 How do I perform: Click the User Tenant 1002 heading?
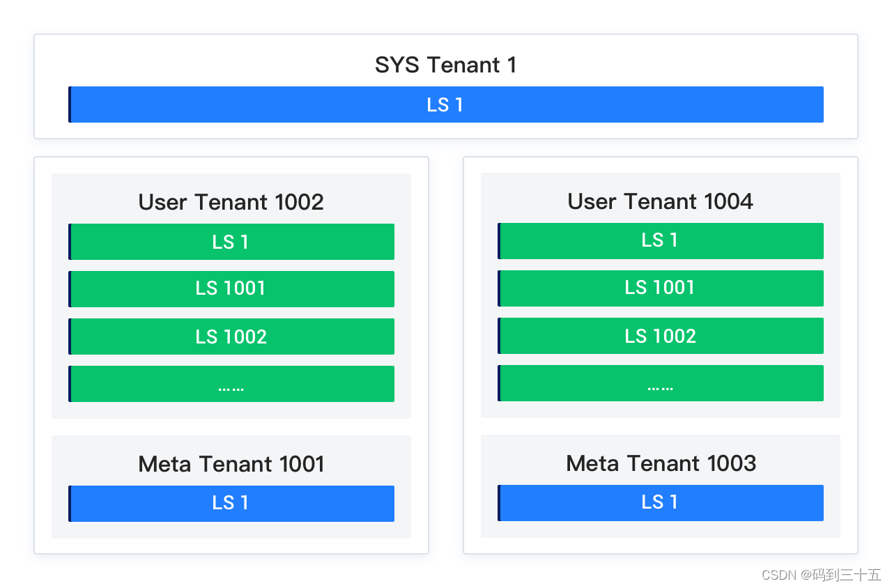tap(231, 202)
